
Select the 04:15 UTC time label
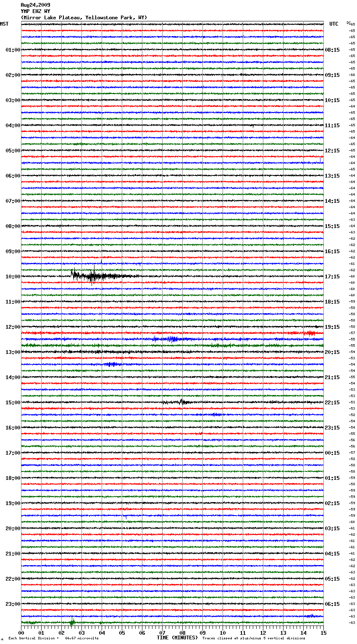click(332, 554)
